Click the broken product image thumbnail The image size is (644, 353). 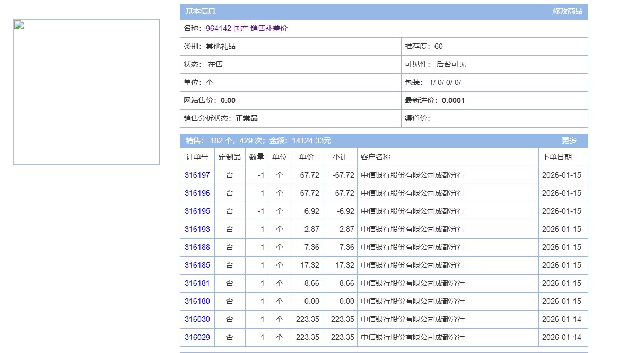(86, 92)
